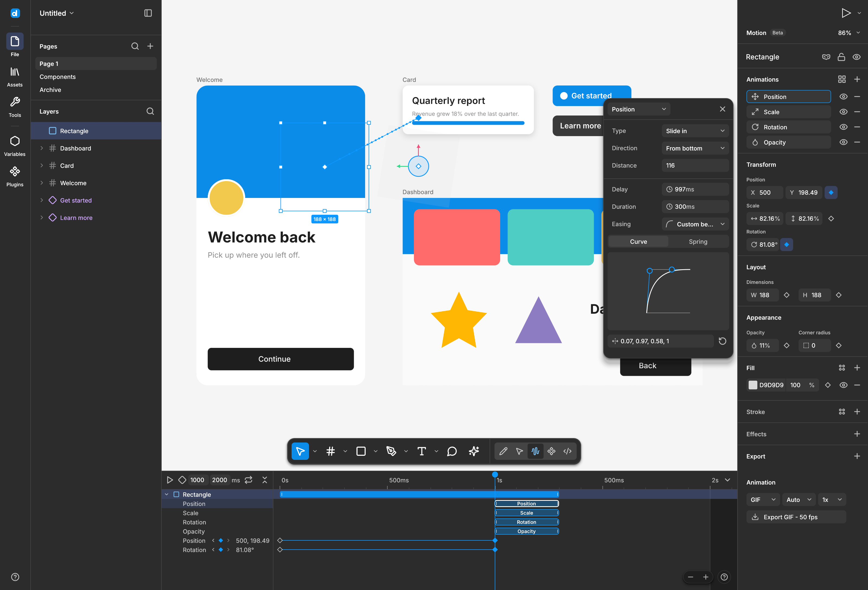Hide the Rotation animation
The height and width of the screenshot is (590, 868).
pyautogui.click(x=843, y=127)
